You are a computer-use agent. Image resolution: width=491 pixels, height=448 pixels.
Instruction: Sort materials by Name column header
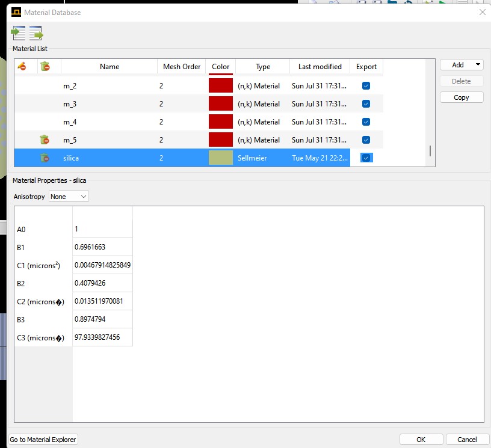click(x=110, y=67)
